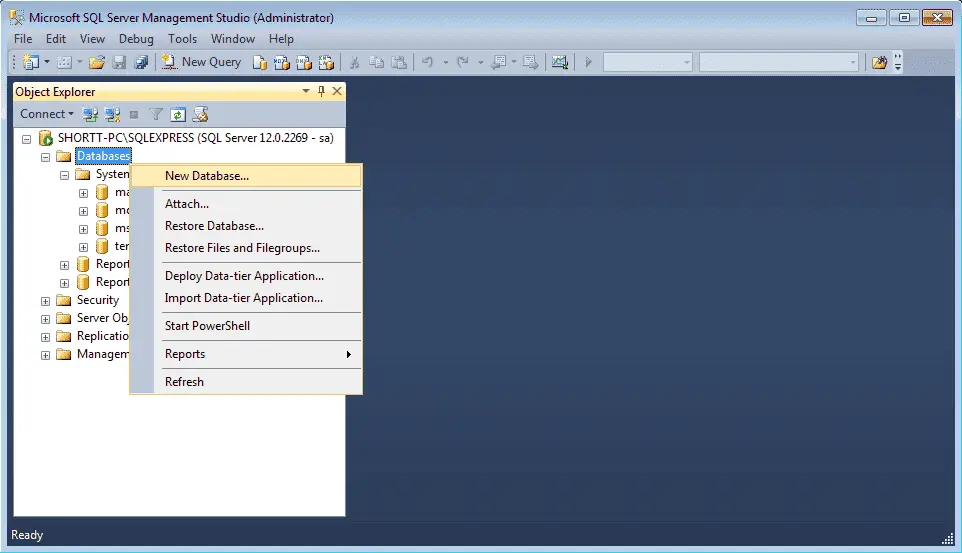Select the Databases tree node
The image size is (962, 553).
(x=103, y=156)
